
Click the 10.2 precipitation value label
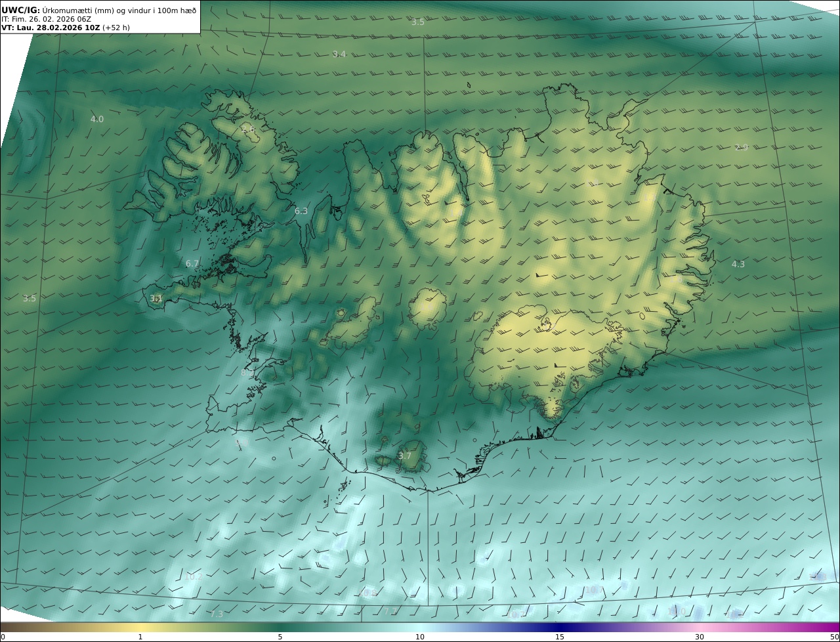point(194,577)
